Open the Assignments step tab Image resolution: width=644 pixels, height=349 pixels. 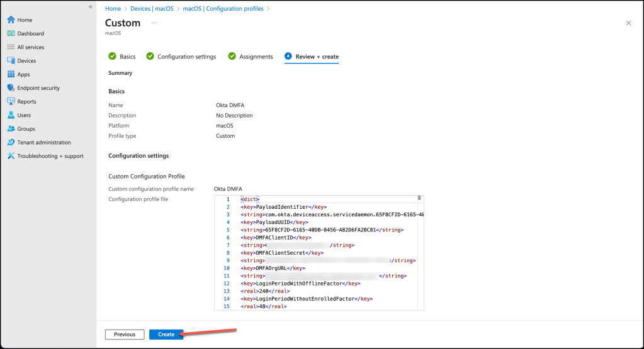click(251, 57)
